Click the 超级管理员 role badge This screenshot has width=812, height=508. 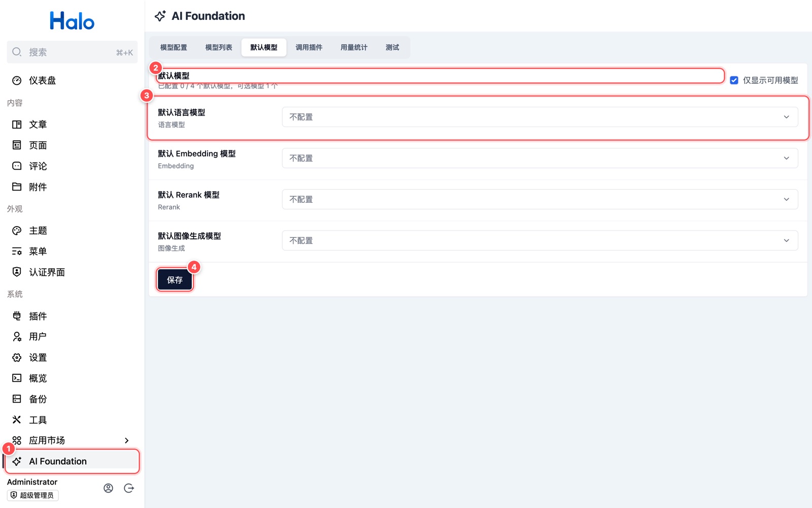[x=32, y=495]
